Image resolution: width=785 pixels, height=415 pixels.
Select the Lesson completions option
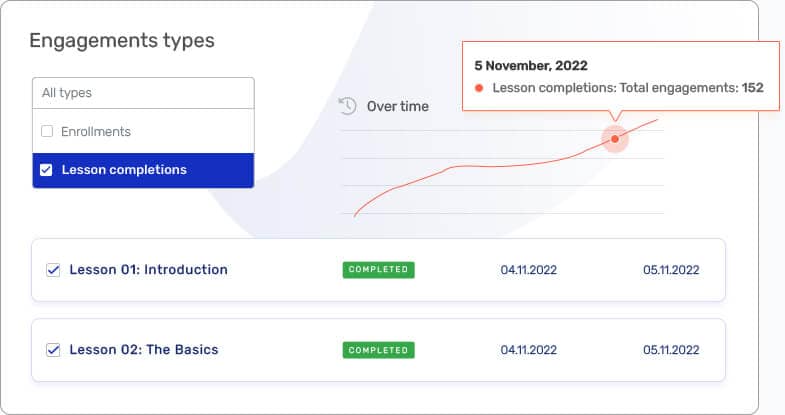pos(124,170)
